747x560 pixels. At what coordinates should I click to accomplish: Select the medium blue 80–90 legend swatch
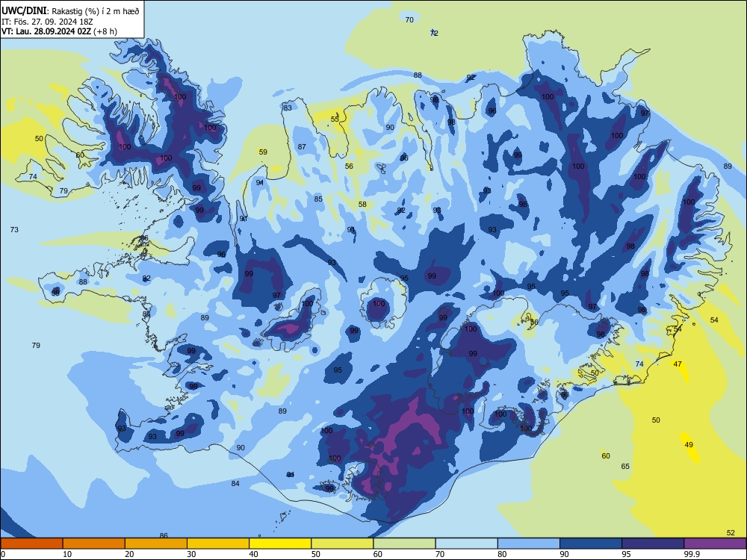[529, 544]
